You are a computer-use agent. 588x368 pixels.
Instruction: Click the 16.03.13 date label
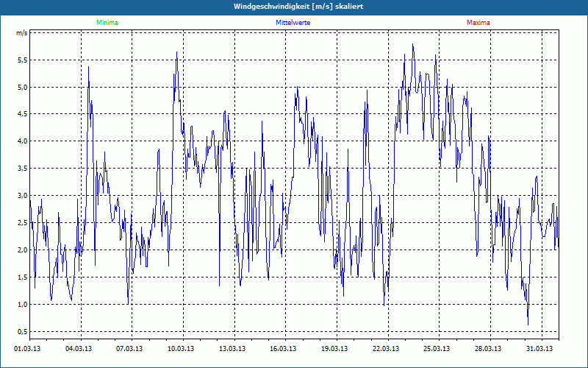(283, 348)
